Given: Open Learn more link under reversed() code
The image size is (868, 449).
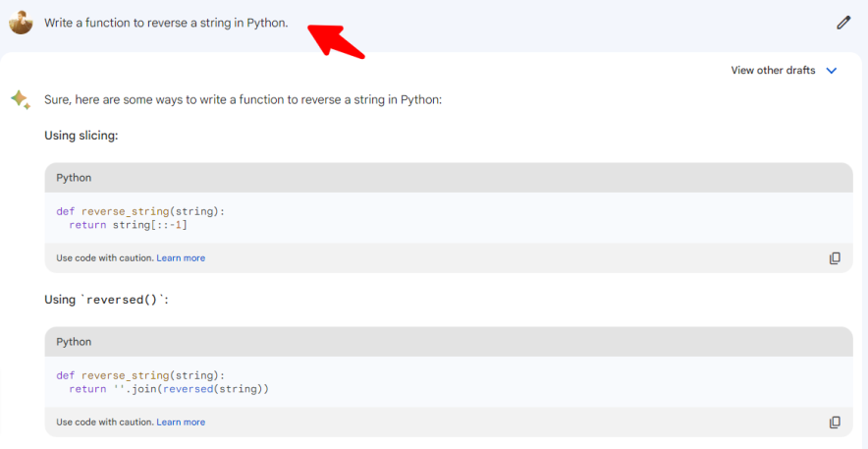Looking at the screenshot, I should [x=181, y=422].
